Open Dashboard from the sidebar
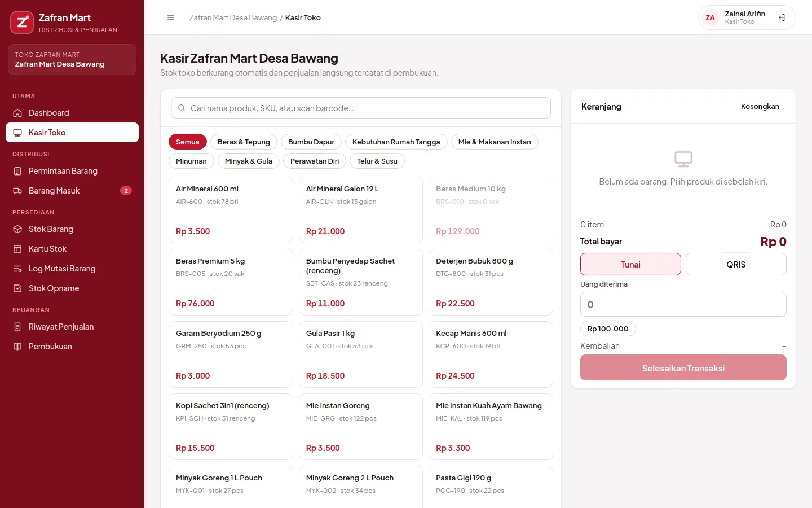The image size is (812, 508). click(72, 113)
